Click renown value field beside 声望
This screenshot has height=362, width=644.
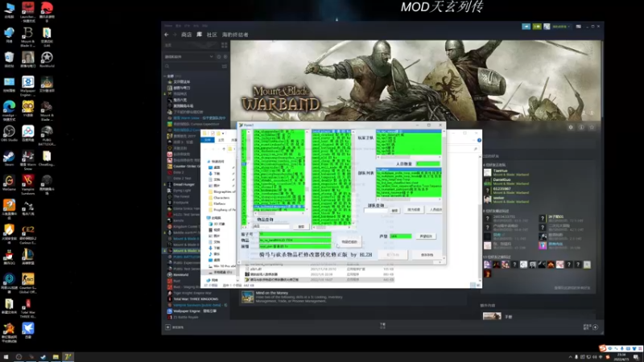click(400, 237)
